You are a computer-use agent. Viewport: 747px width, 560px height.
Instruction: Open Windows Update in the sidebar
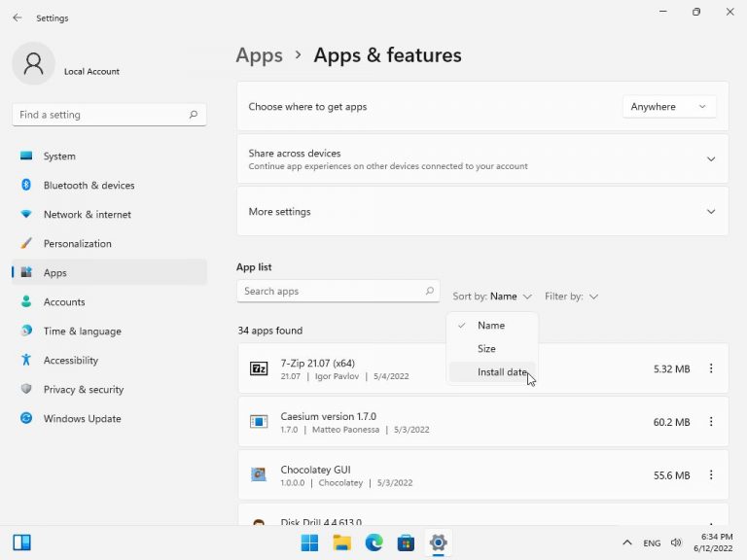click(82, 419)
